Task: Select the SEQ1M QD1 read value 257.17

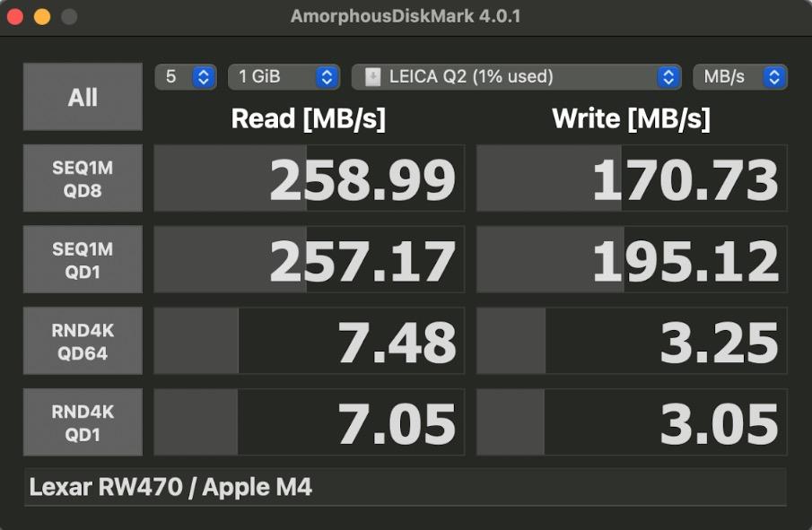Action: point(362,261)
